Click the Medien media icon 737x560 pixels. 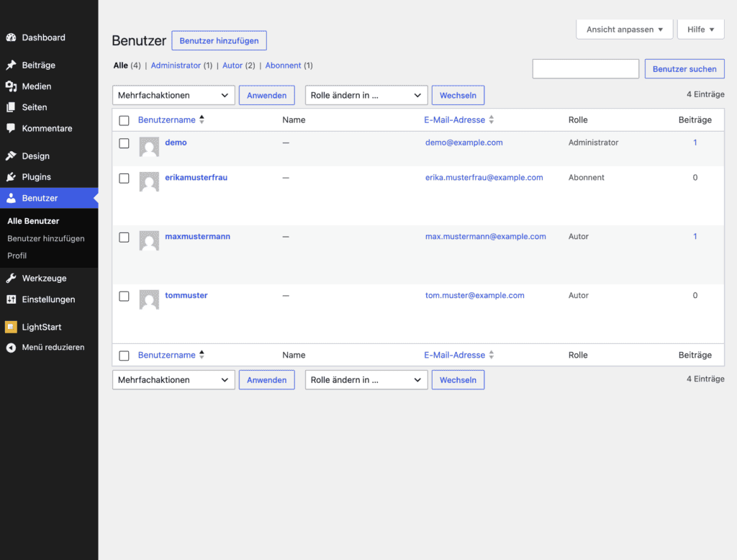[12, 86]
